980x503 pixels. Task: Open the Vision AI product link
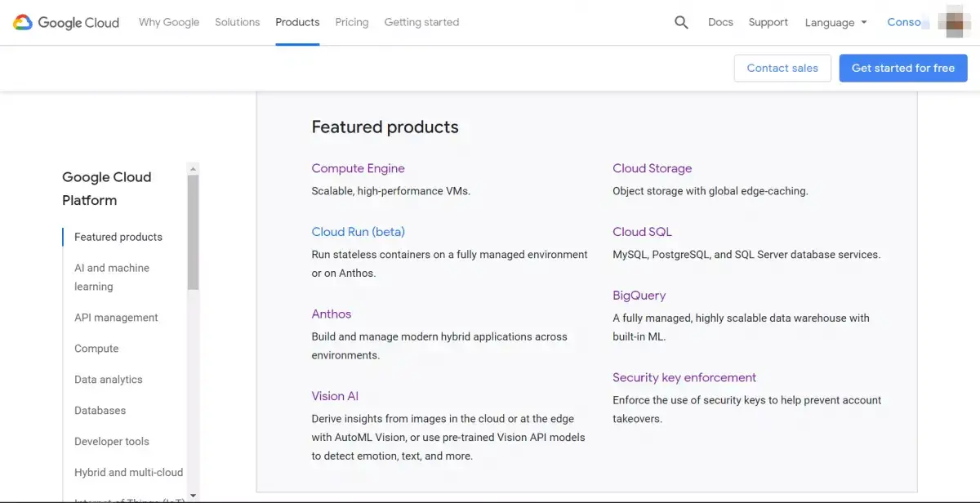pos(335,396)
